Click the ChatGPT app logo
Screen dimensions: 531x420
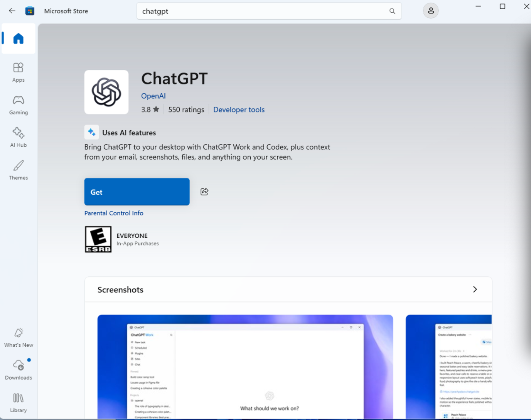pyautogui.click(x=106, y=92)
